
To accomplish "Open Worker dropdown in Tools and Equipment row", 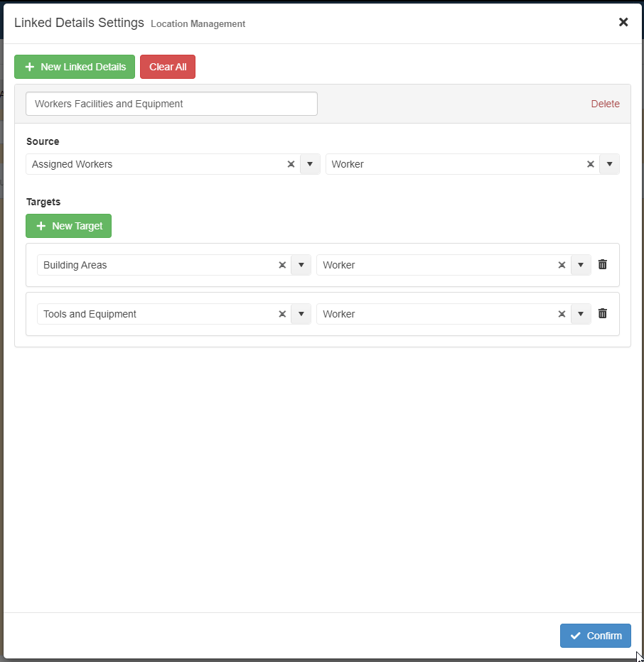I will (581, 314).
